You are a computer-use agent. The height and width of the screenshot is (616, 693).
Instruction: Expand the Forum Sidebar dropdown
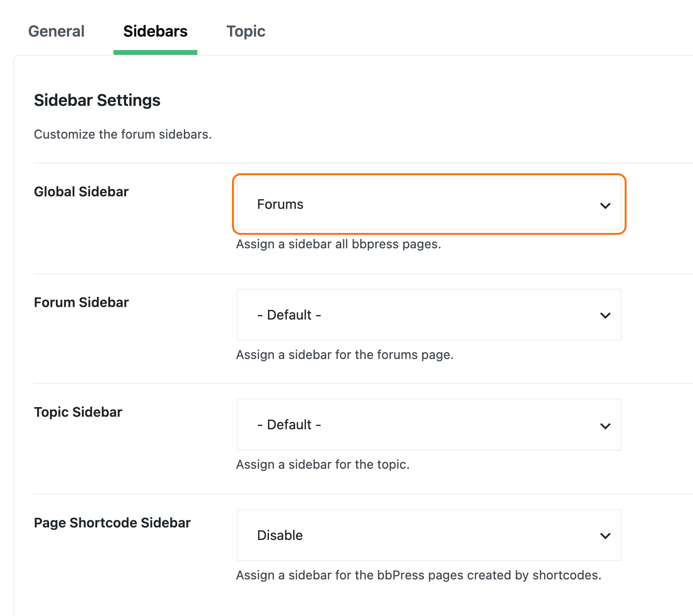[x=429, y=315]
